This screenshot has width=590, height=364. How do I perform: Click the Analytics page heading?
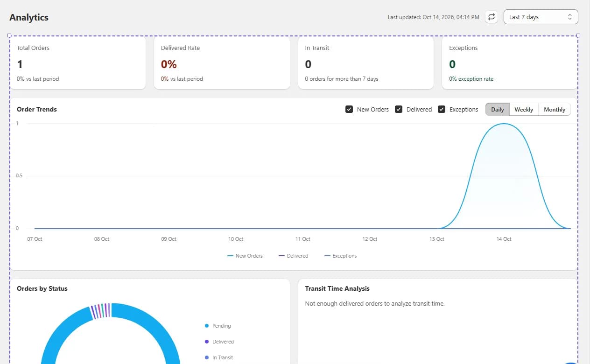coord(29,17)
